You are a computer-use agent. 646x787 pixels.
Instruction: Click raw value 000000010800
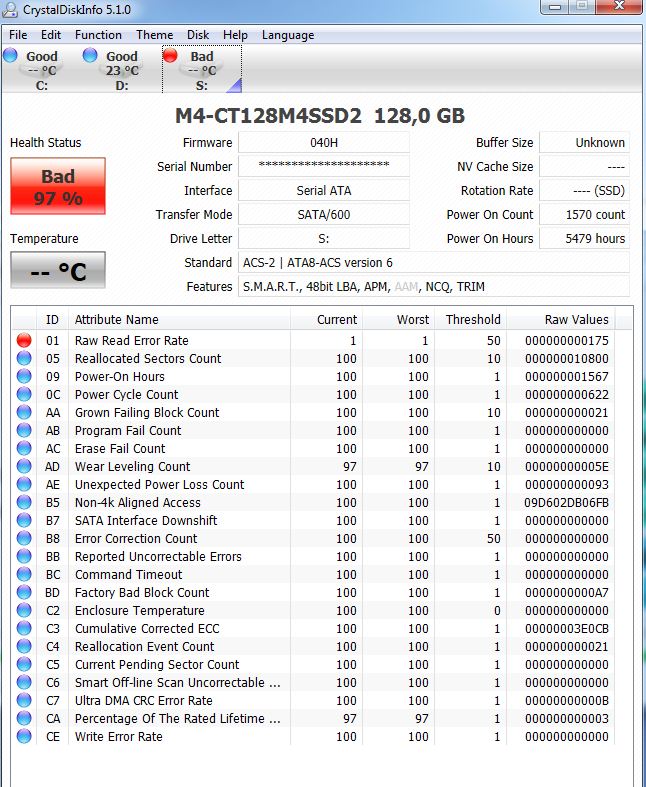coord(567,358)
